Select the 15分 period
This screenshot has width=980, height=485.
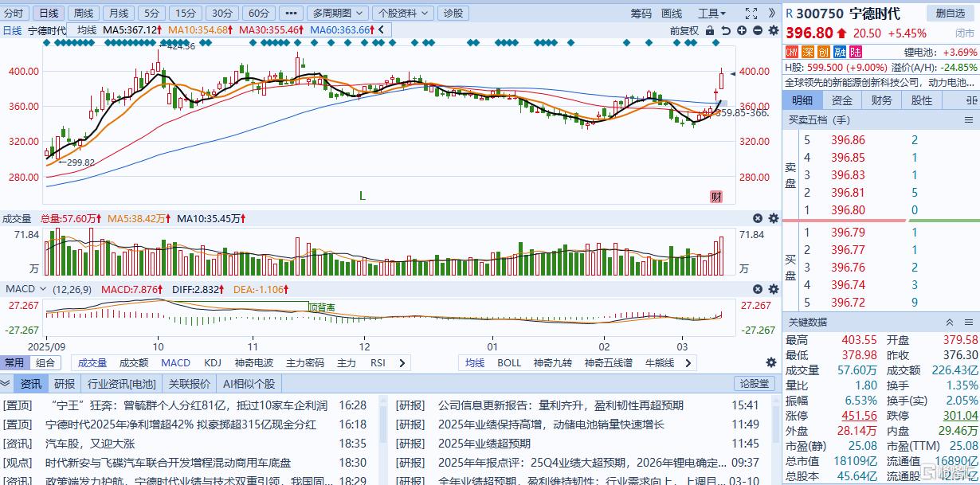pyautogui.click(x=185, y=14)
